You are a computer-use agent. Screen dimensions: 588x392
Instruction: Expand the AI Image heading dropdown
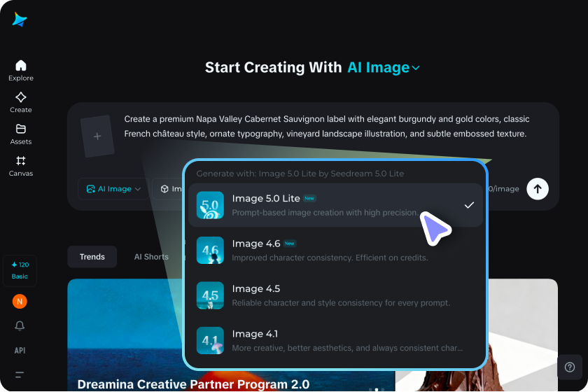[384, 67]
